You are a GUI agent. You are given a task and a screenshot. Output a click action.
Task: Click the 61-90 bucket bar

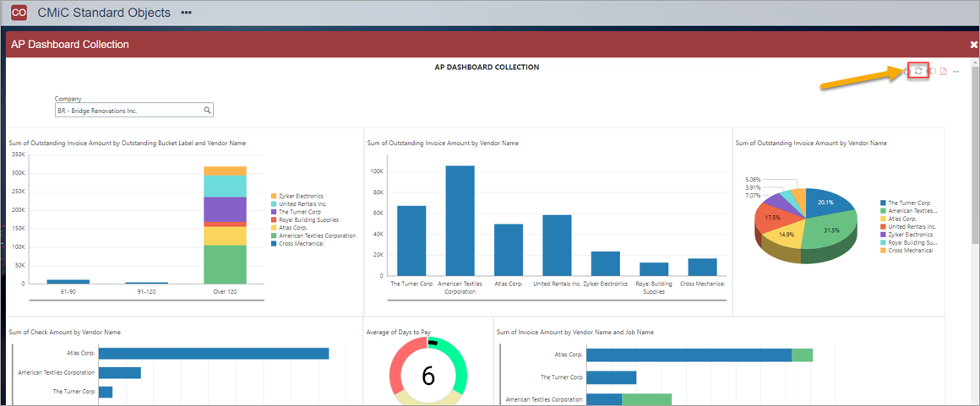[68, 282]
